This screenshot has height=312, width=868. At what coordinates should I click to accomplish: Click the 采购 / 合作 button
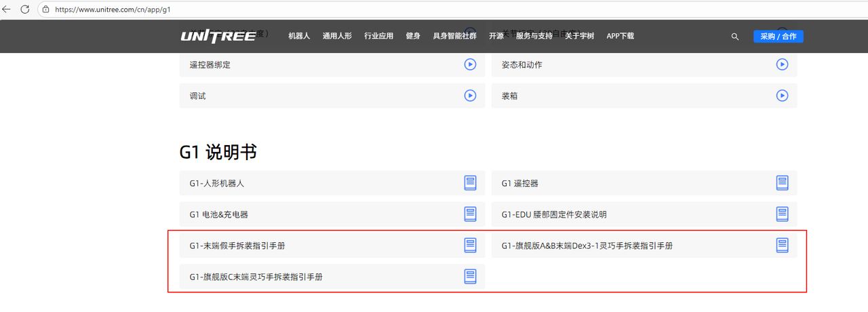click(x=778, y=37)
